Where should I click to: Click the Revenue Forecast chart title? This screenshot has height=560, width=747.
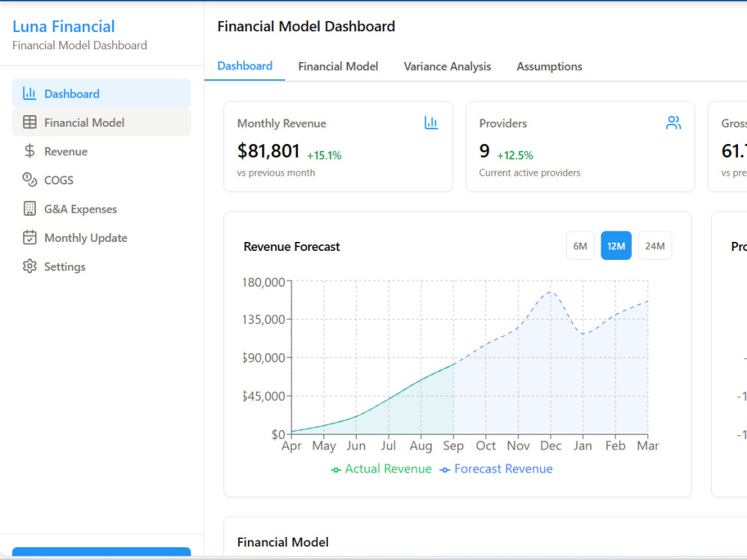click(x=291, y=246)
